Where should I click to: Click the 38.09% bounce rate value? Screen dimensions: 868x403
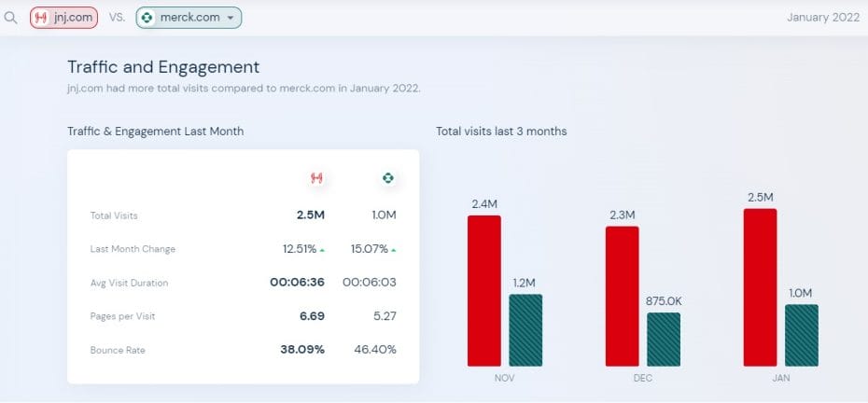(302, 350)
